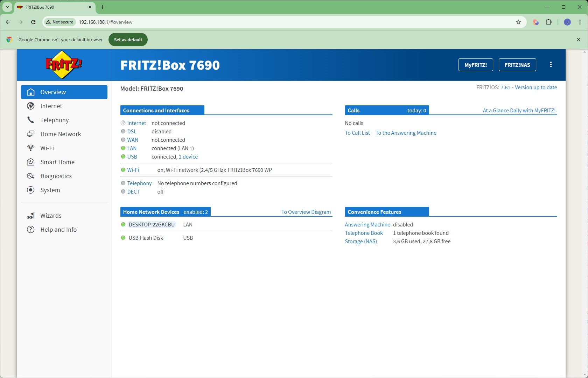Screen dimensions: 588x378
Task: Open the WAN interface link
Action: [x=133, y=140]
